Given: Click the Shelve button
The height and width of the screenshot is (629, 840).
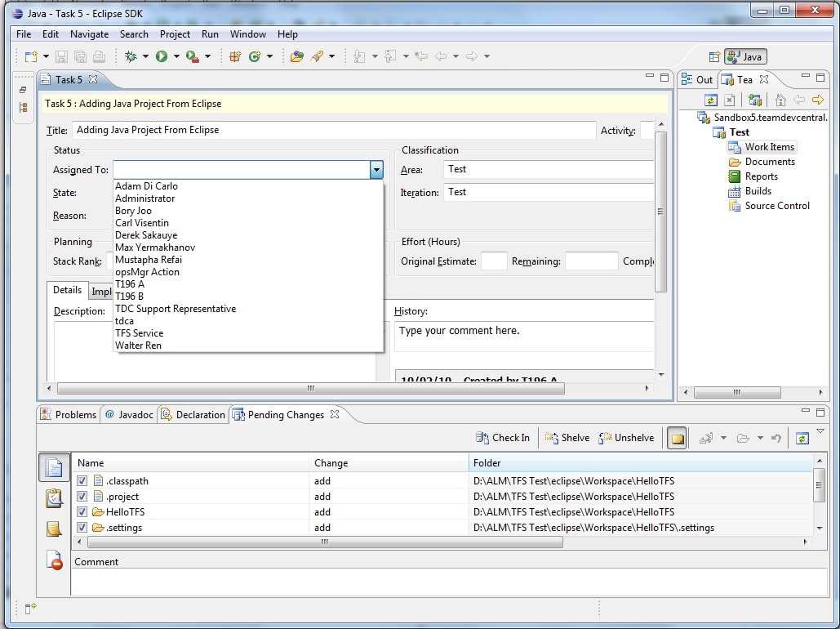Looking at the screenshot, I should 567,438.
